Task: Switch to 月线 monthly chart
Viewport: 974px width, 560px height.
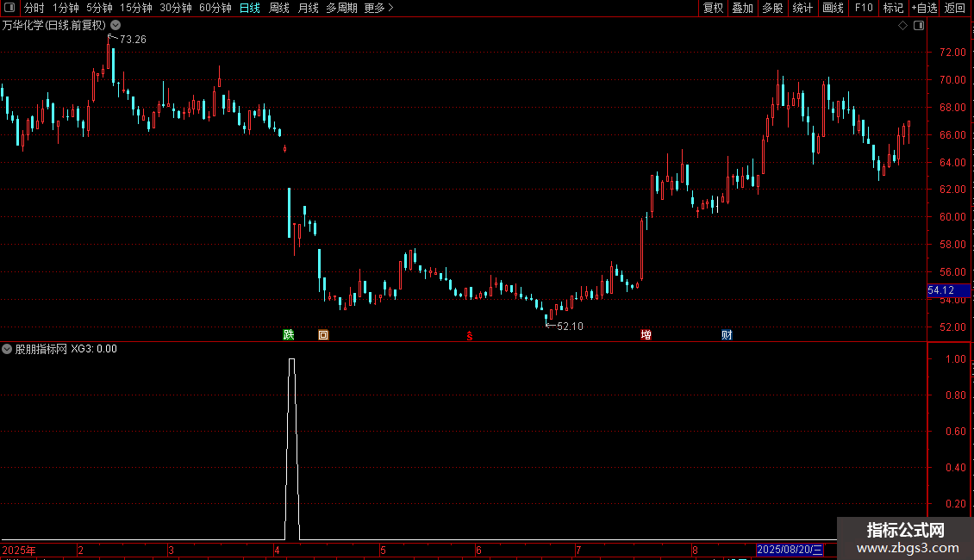Action: [308, 8]
